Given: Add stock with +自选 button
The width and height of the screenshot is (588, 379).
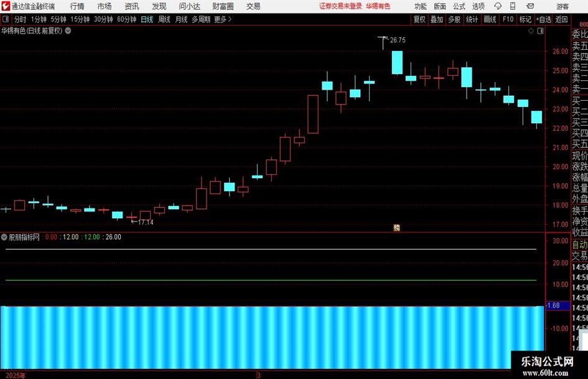Looking at the screenshot, I should pos(543,19).
